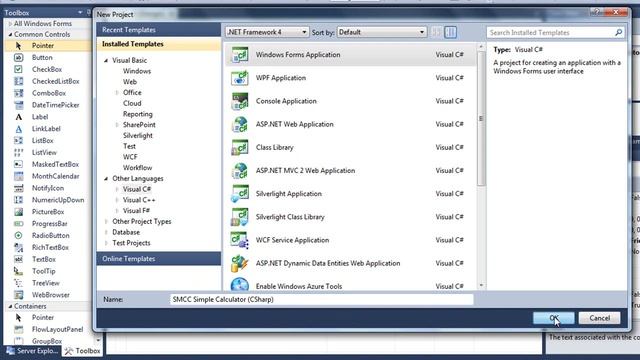Expand the Office tree node
This screenshot has width=640, height=360.
tap(117, 93)
